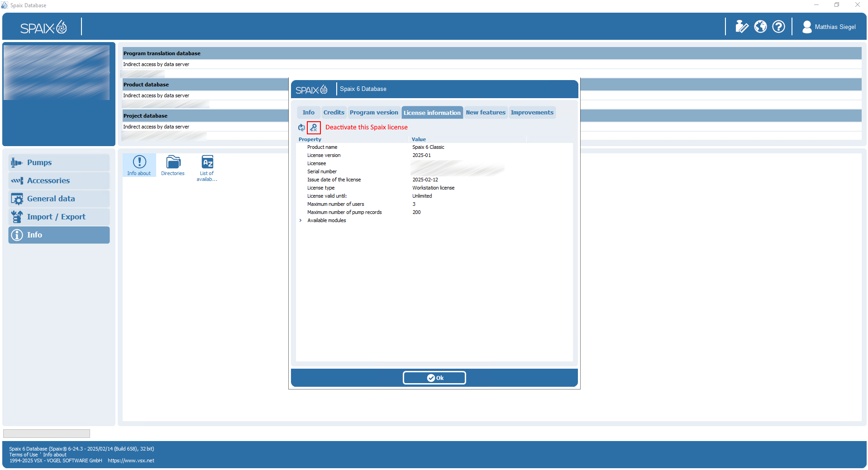868x470 pixels.
Task: Minimize the Spaix Database window
Action: pyautogui.click(x=816, y=5)
